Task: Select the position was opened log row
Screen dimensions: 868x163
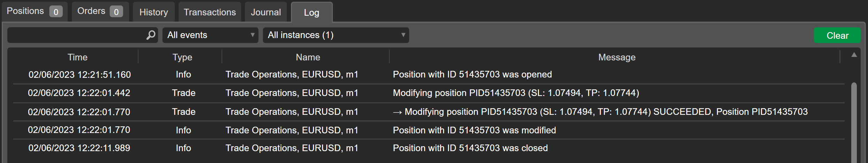Action: (x=472, y=74)
